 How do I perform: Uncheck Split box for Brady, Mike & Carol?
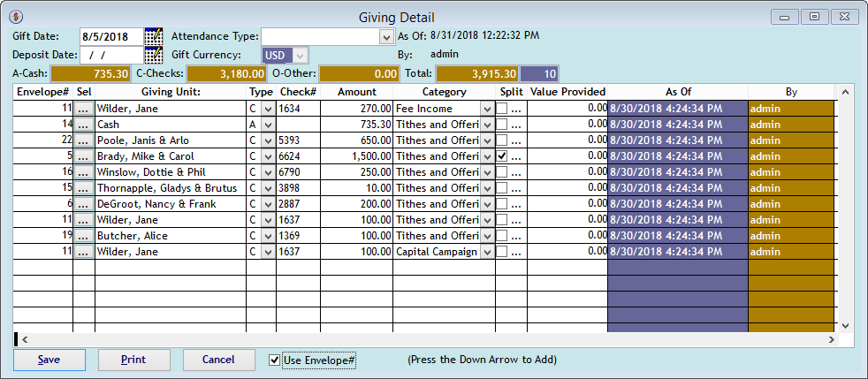502,156
